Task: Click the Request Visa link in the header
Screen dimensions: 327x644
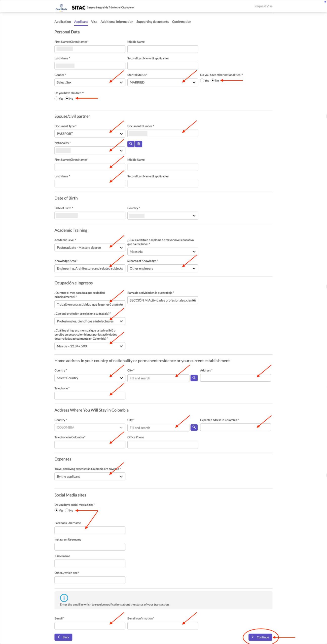Action: (263, 6)
